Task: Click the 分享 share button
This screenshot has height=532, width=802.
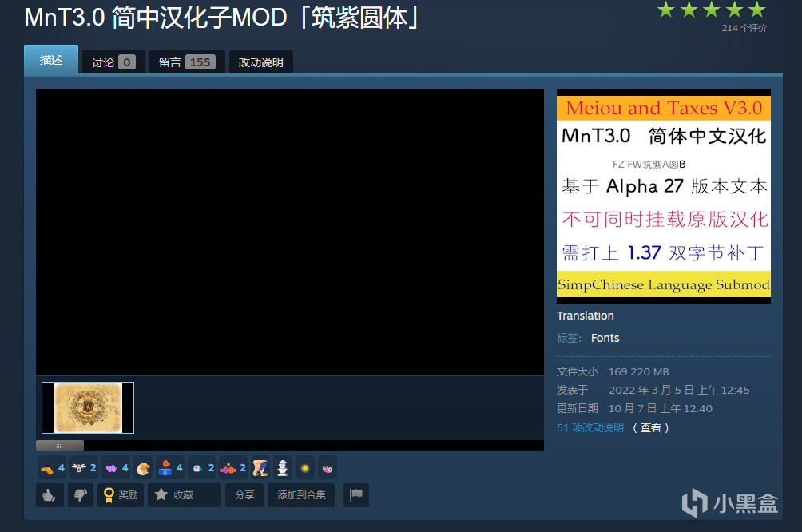Action: coord(244,495)
